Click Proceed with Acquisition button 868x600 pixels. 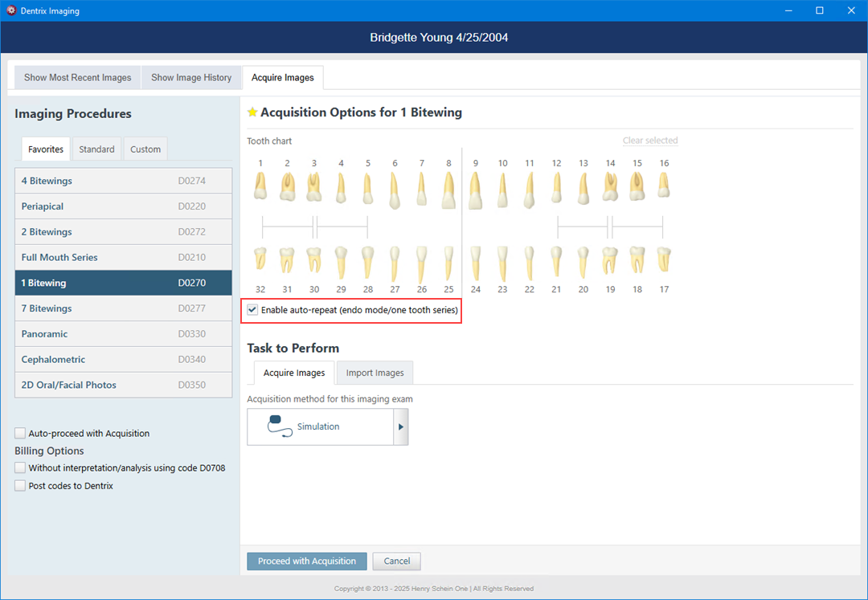[307, 561]
